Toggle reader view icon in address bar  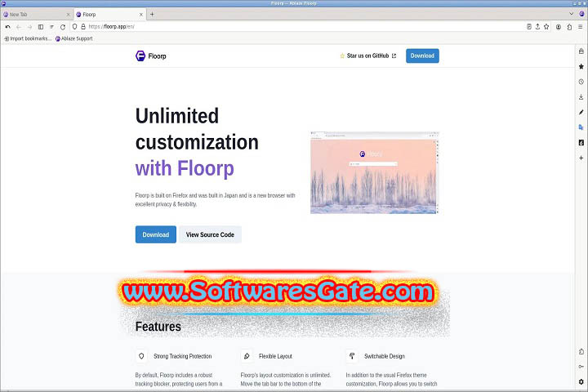point(528,27)
